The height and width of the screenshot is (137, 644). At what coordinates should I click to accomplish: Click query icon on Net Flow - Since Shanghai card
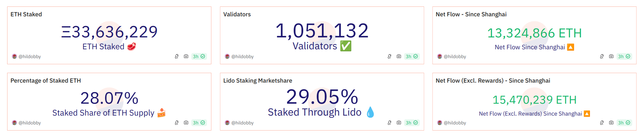click(602, 56)
